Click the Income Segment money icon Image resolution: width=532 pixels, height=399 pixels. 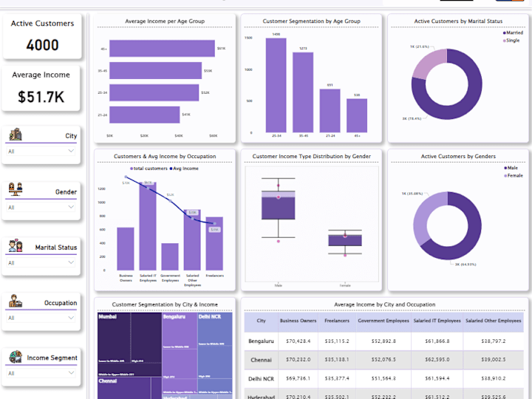point(16,357)
